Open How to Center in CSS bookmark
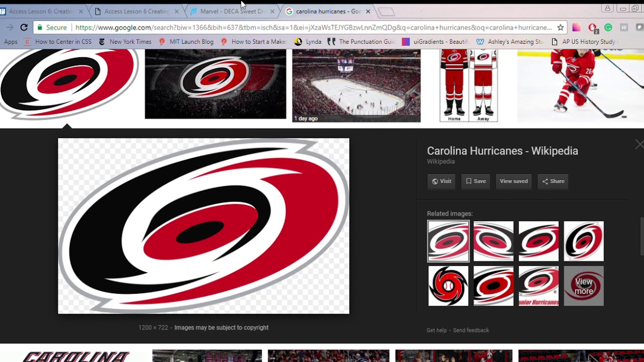This screenshot has height=362, width=644. (59, 42)
